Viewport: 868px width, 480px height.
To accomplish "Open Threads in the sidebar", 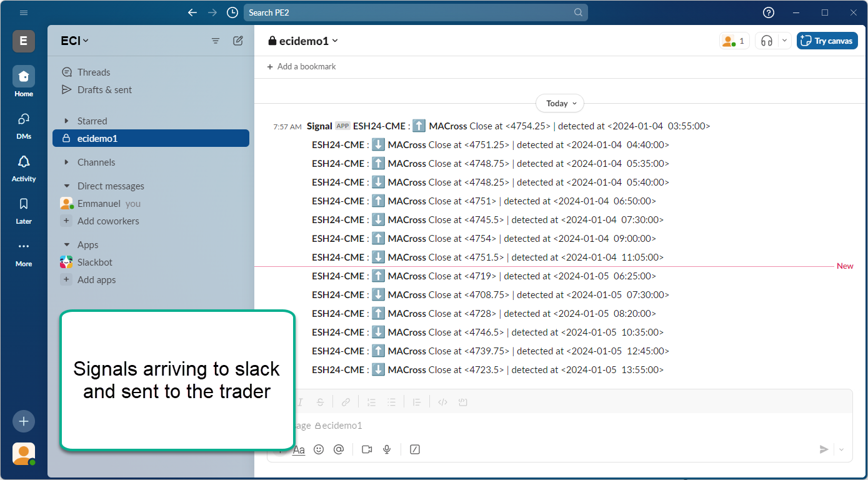I will [93, 72].
